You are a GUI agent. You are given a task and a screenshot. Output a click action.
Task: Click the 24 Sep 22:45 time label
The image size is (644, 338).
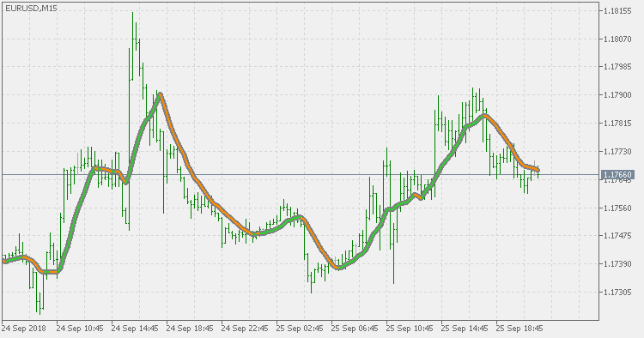(x=245, y=329)
